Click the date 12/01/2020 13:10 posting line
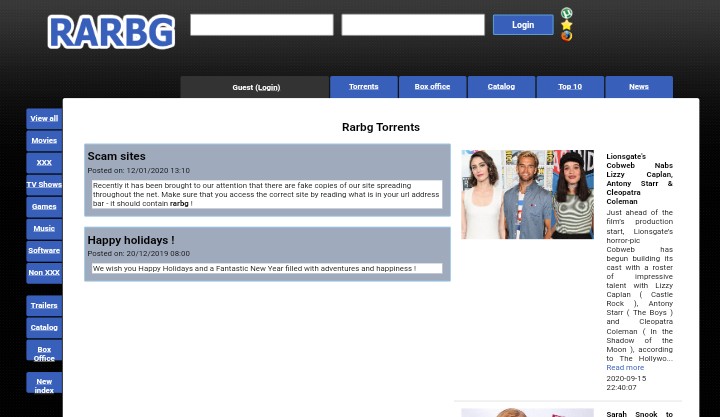720x417 pixels. (x=138, y=170)
